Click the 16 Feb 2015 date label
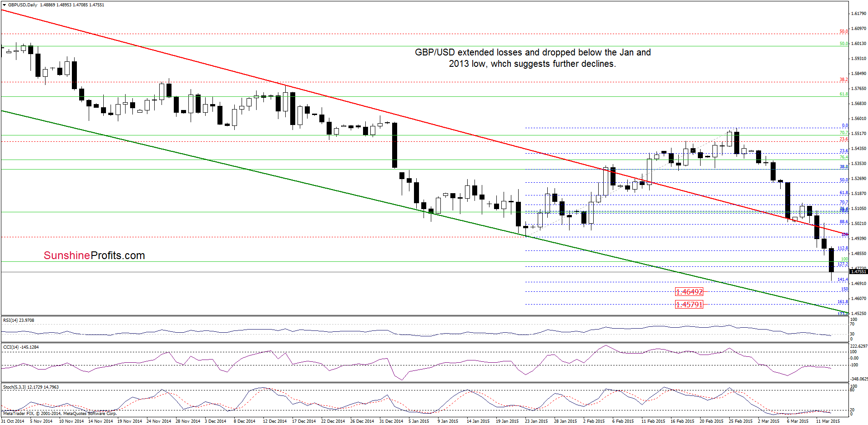 [x=682, y=421]
